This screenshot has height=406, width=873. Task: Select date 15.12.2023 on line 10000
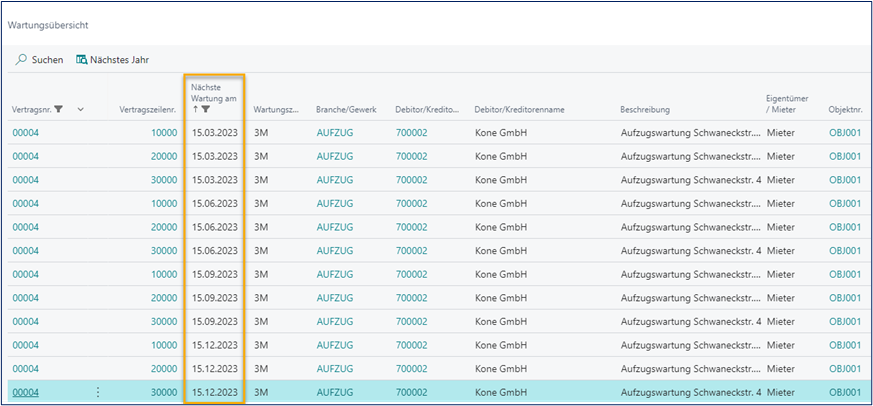[215, 345]
